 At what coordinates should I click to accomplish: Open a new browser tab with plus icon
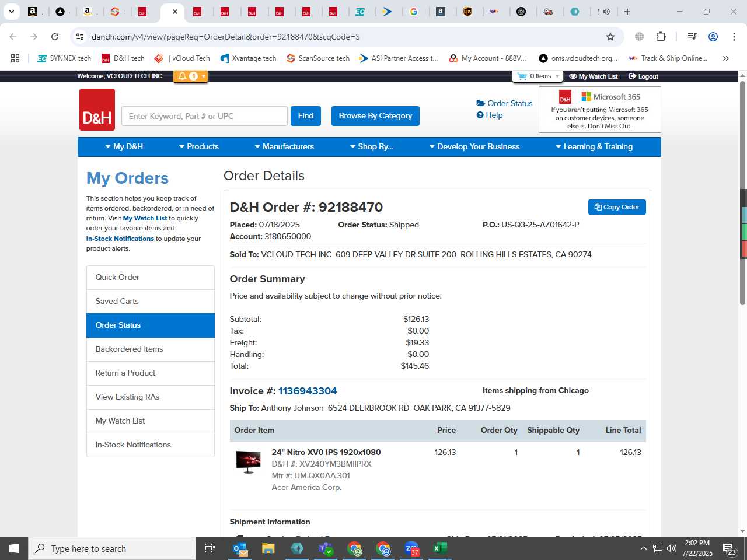pyautogui.click(x=627, y=12)
